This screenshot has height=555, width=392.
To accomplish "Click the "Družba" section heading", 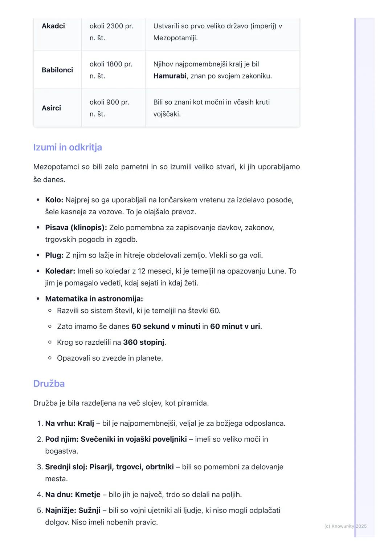I will [49, 384].
